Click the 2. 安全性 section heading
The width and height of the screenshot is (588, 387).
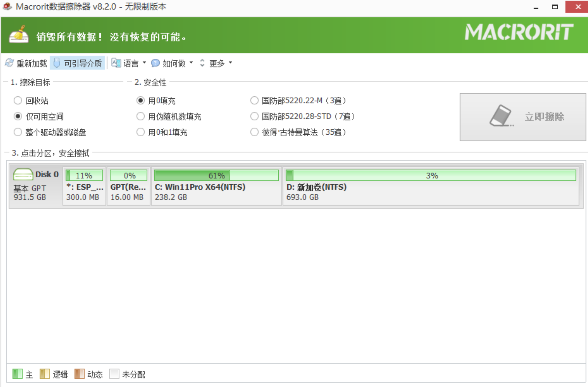coord(150,82)
